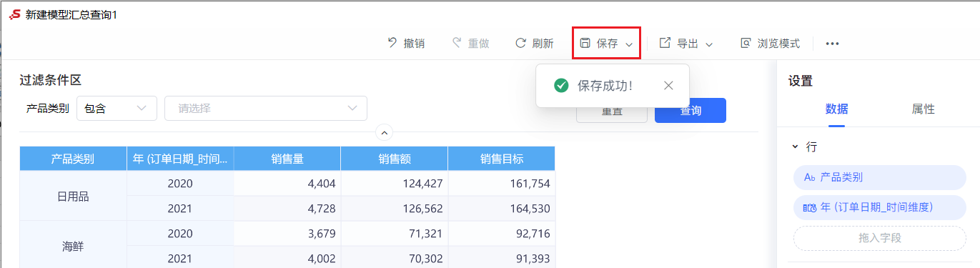980x268 pixels.
Task: Select the 日用品 category cell
Action: tap(72, 196)
